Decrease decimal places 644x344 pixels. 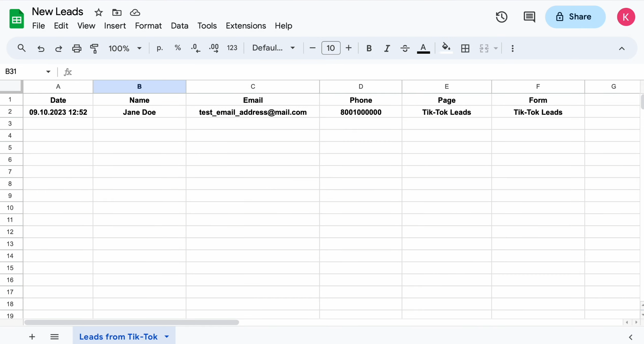point(195,48)
